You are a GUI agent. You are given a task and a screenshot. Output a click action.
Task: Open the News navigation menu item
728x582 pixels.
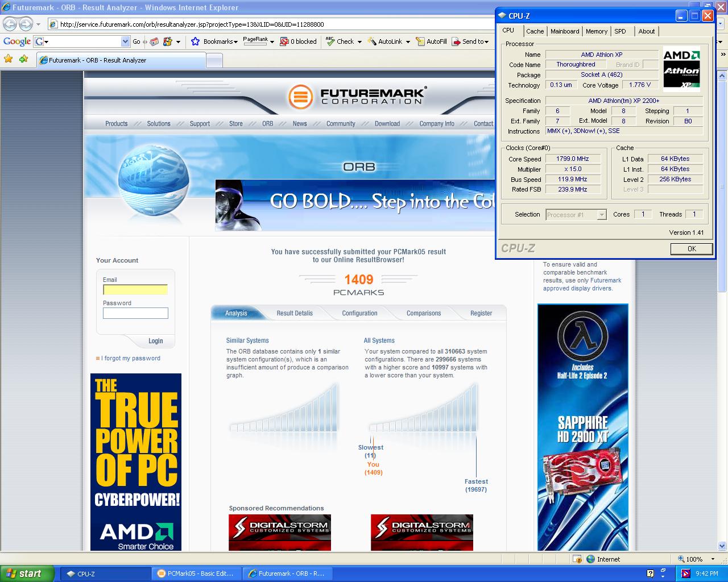[300, 123]
